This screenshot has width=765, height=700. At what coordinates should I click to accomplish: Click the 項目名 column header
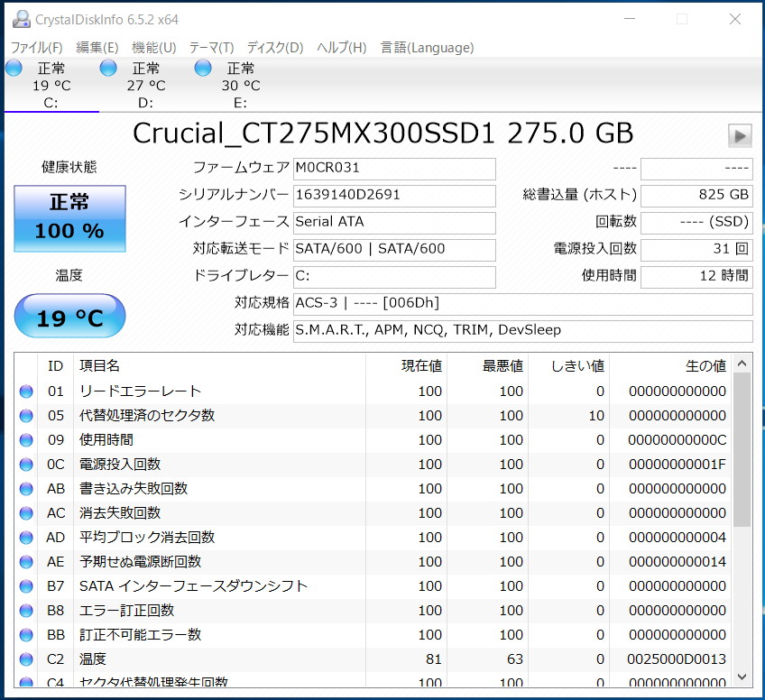[219, 366]
